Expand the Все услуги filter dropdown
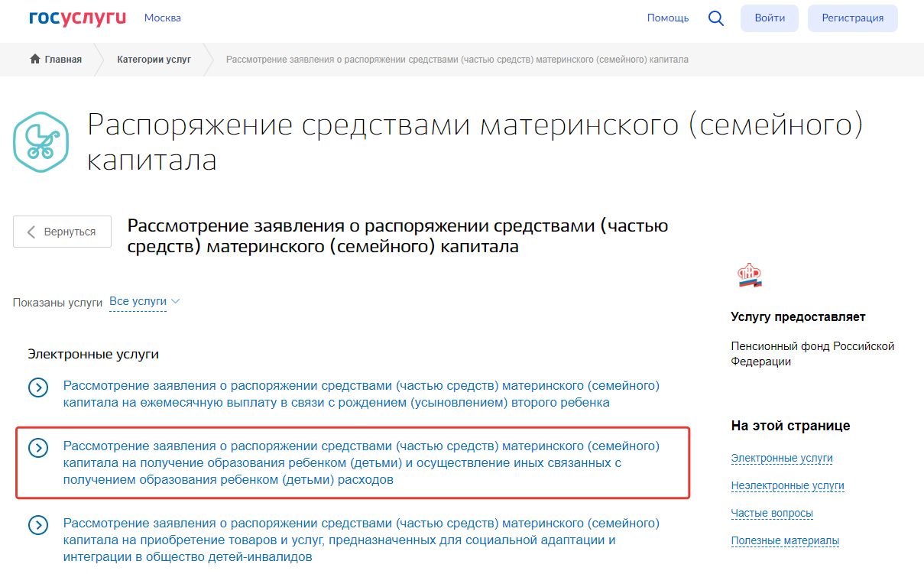Image resolution: width=924 pixels, height=574 pixels. pyautogui.click(x=144, y=302)
